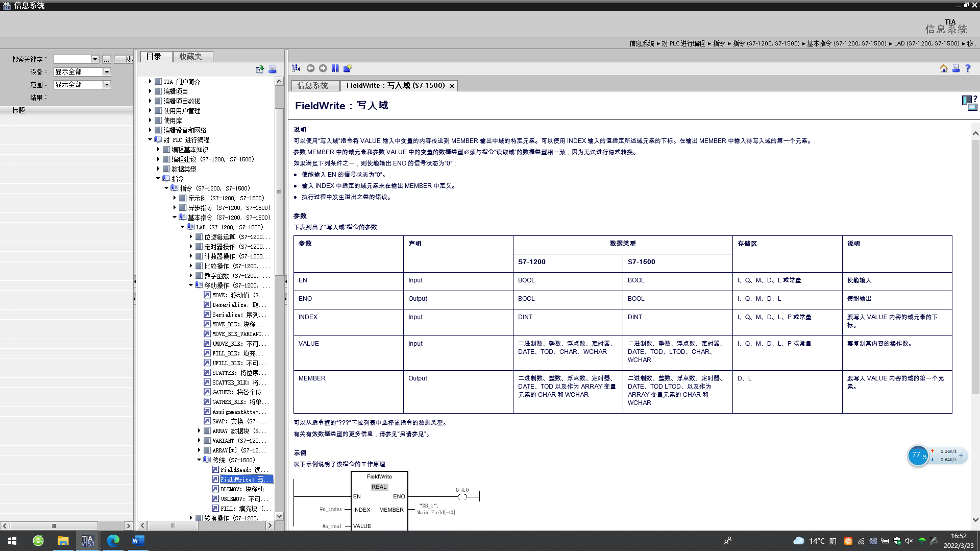Screen dimensions: 980x551
Task: Click the add-to-favorites icon with star
Action: (x=348, y=68)
